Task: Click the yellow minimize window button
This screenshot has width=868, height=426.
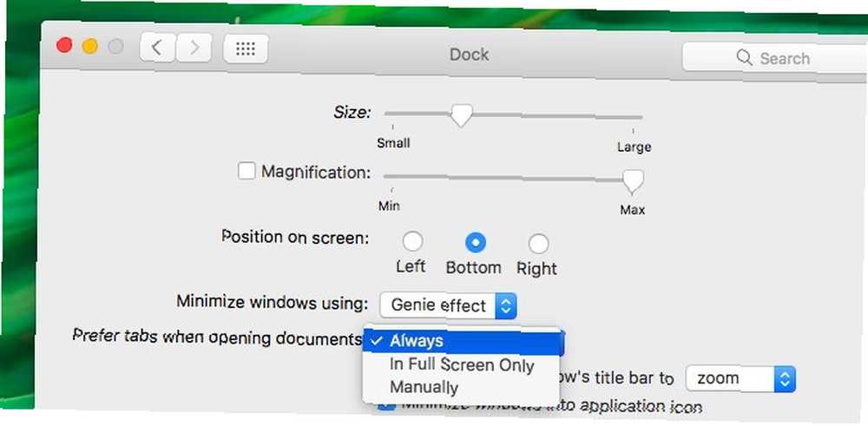Action: (89, 46)
